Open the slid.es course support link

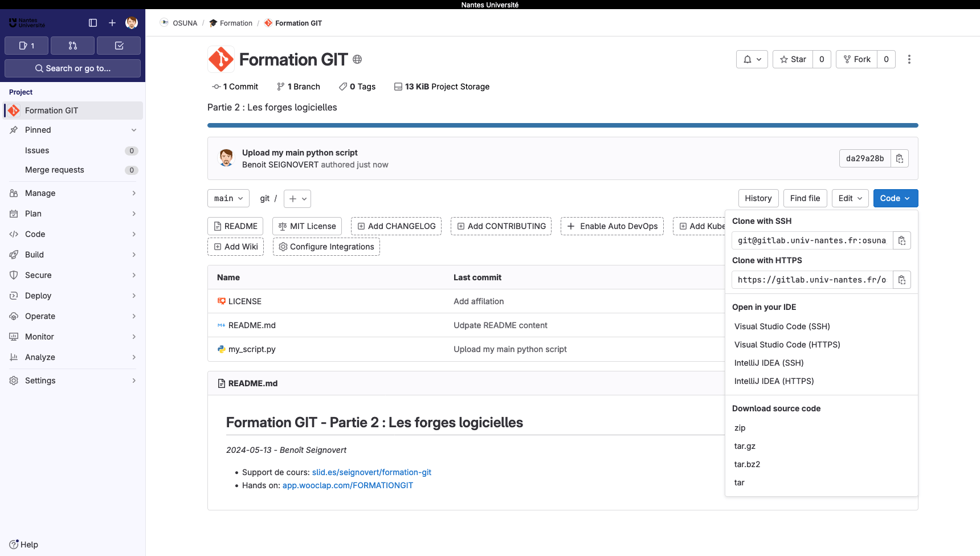[x=371, y=472]
